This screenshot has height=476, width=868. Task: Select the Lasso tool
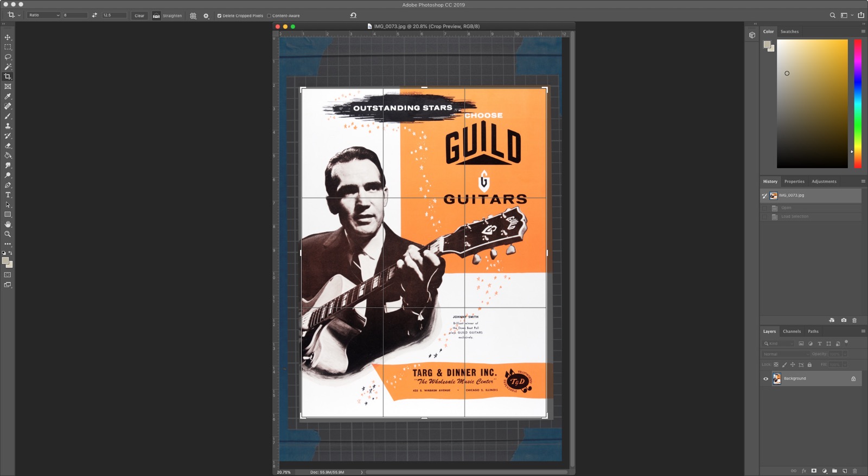pos(8,57)
